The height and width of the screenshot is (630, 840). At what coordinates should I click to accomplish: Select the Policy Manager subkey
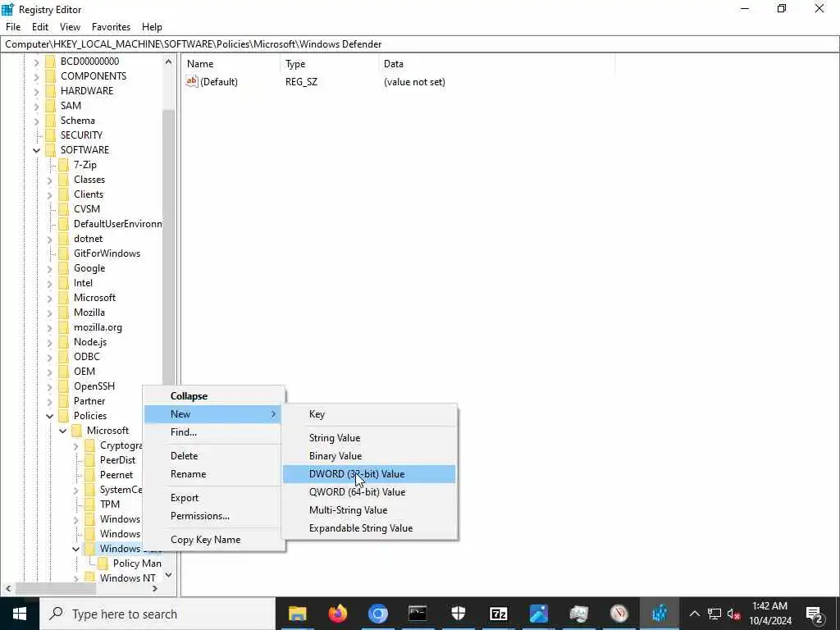coord(137,563)
